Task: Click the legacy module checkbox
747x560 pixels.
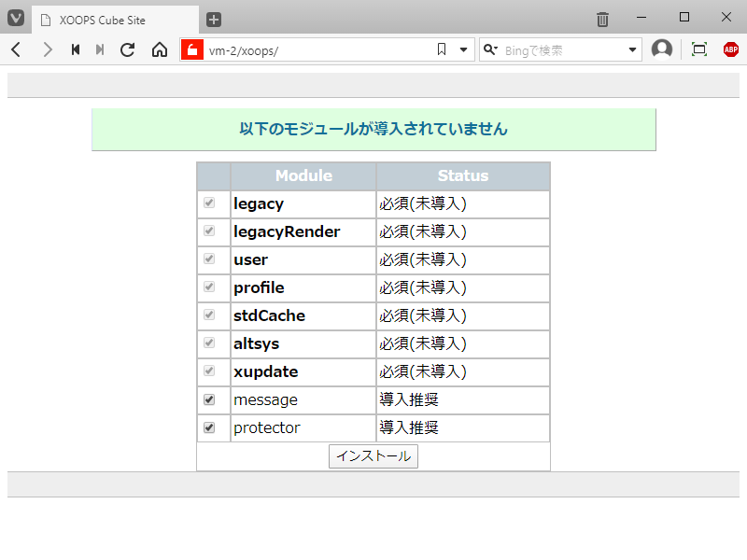Action: [x=208, y=203]
